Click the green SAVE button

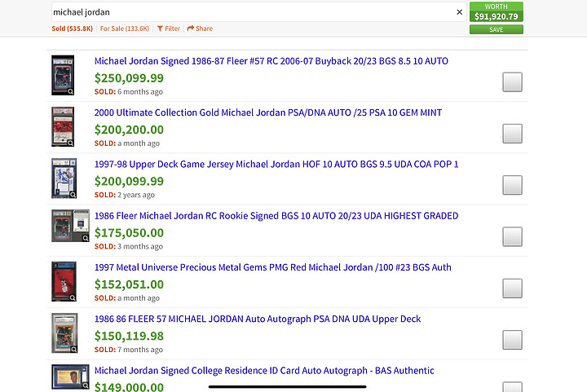click(496, 29)
